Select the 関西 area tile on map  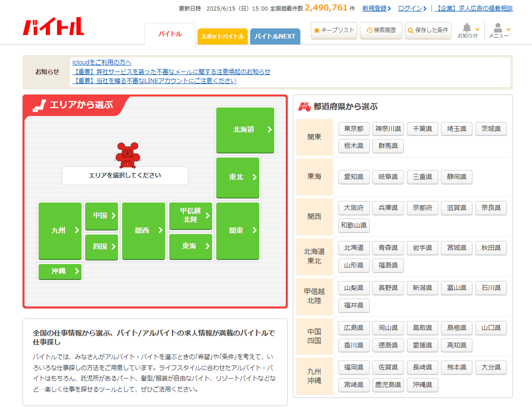pos(144,231)
